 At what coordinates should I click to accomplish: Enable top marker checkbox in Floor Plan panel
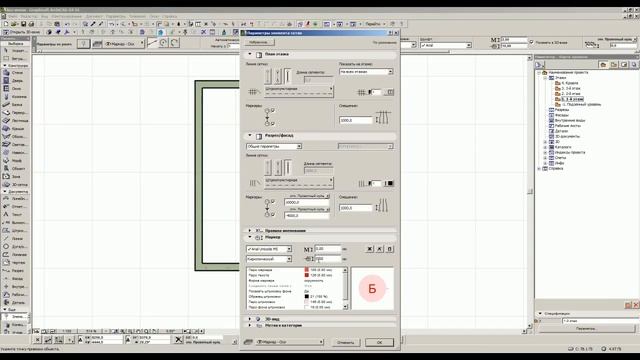(x=273, y=110)
